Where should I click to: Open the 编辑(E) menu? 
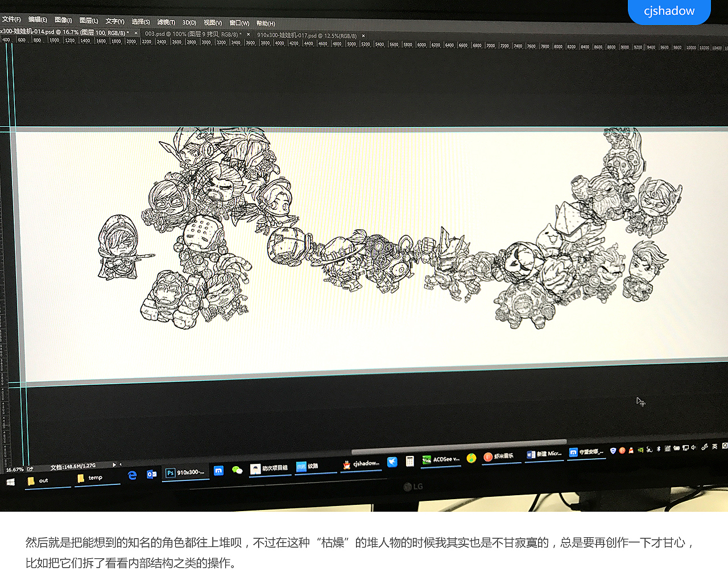pos(38,20)
